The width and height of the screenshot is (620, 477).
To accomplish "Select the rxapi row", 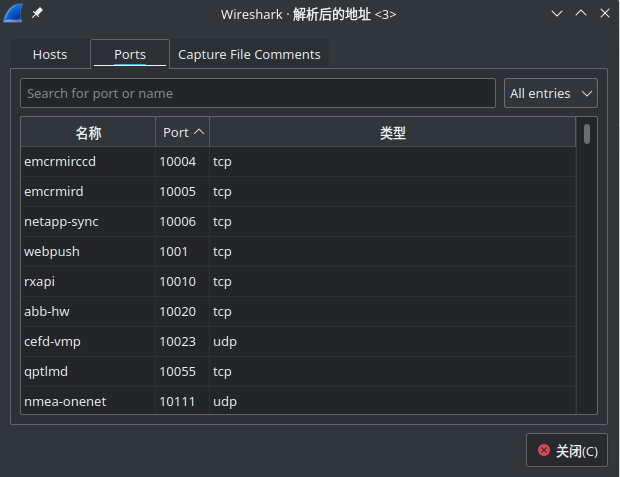I will (299, 282).
